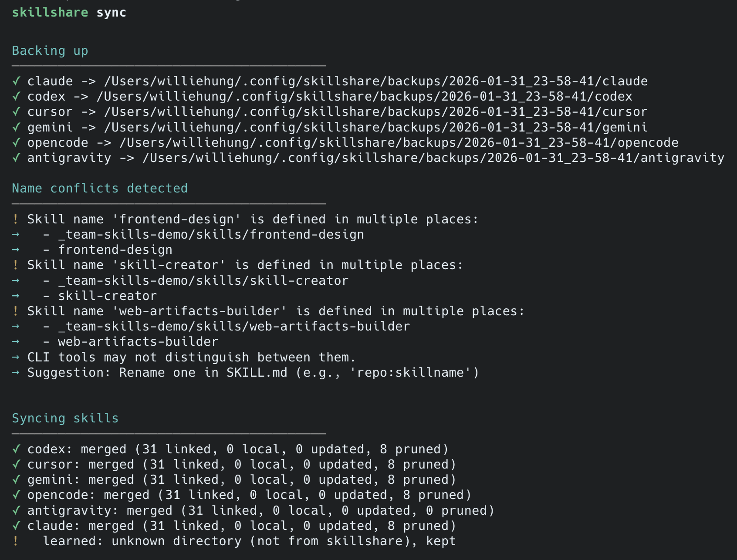Click the _team-skills-demo/skills/frontend-design path
Image resolution: width=737 pixels, height=560 pixels.
[211, 234]
